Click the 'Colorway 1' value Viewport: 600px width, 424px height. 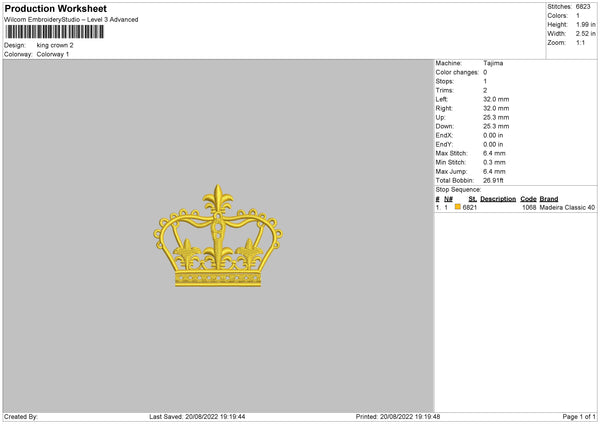(x=53, y=54)
